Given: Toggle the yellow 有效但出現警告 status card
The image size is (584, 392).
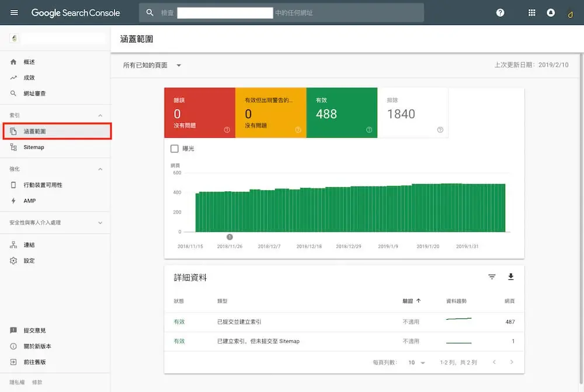Looking at the screenshot, I should click(x=271, y=113).
